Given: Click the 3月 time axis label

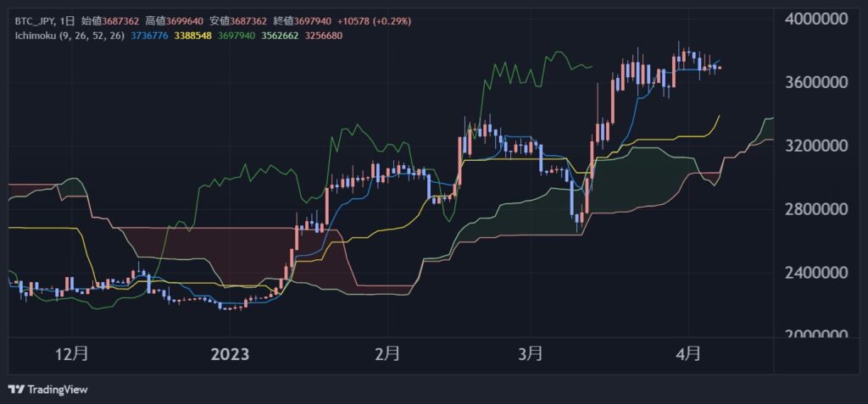Looking at the screenshot, I should (x=531, y=353).
